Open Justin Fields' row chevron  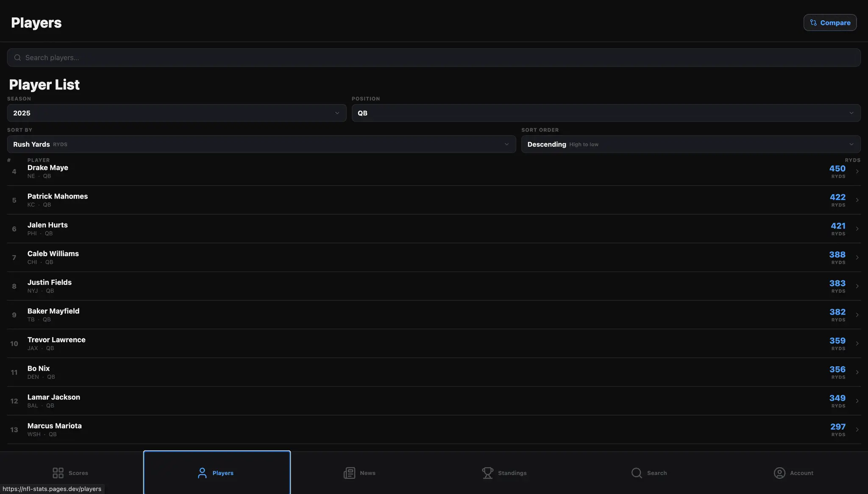pos(857,286)
